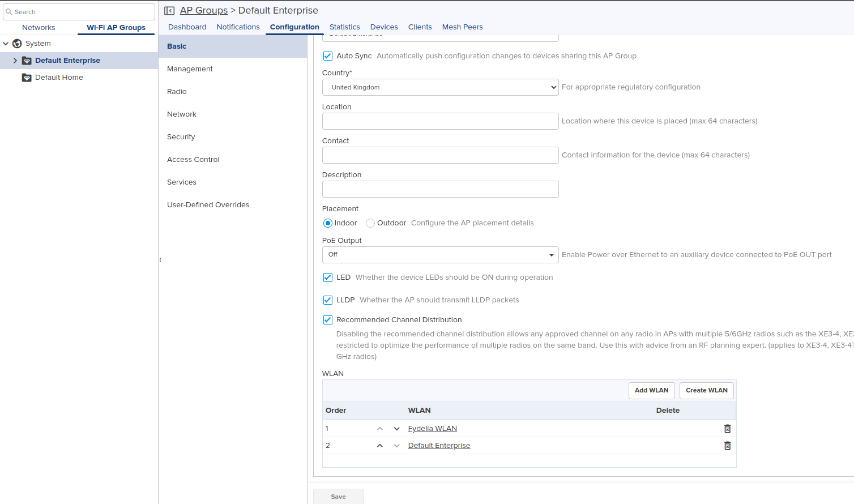Screen dimensions: 854x504
Task: Switch to the Wi-Fi AP Groups tab
Action: 116,27
